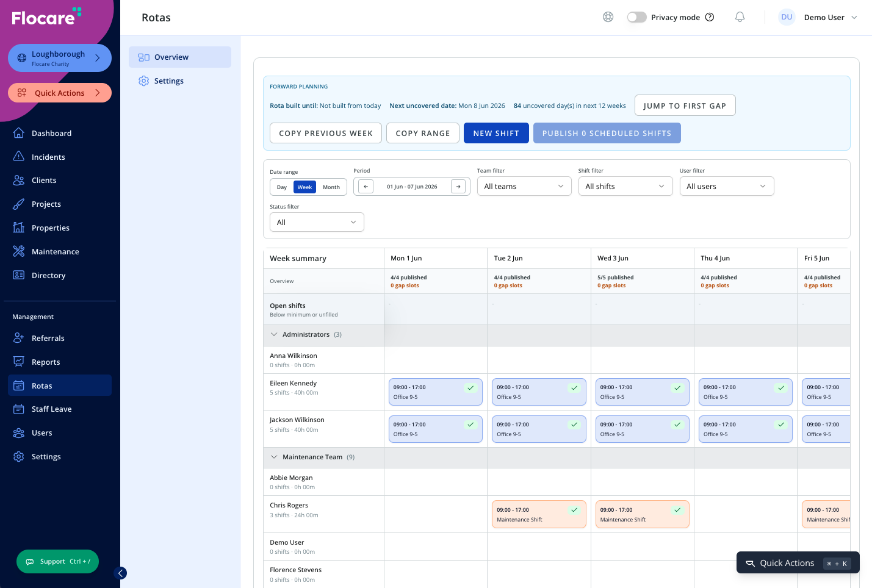Click the Privacy mode help question mark
This screenshot has height=588, width=872.
[x=710, y=17]
